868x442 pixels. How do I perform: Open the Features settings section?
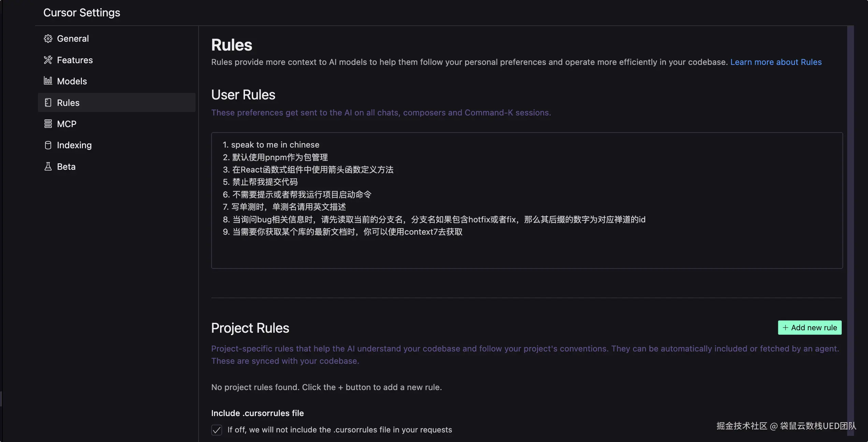coord(75,60)
